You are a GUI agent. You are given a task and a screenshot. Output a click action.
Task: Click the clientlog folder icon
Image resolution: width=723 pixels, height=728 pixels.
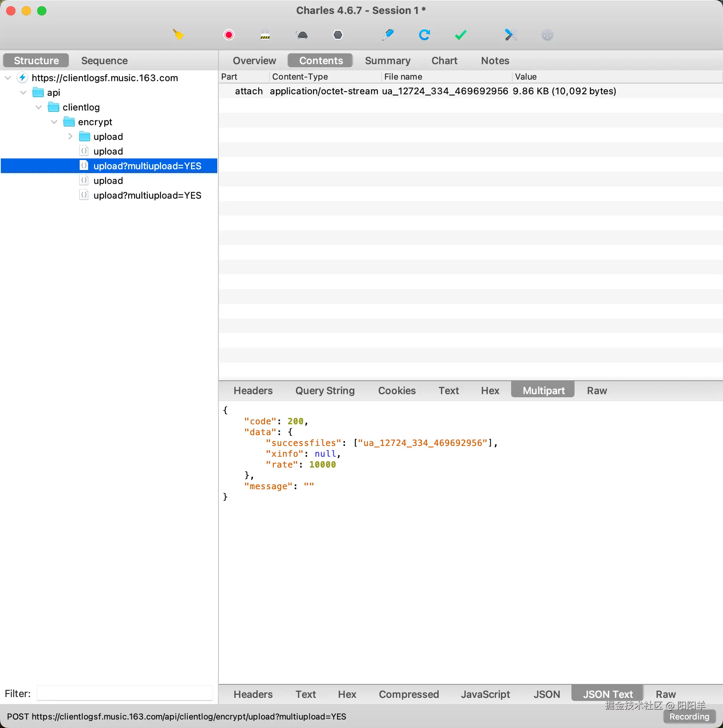pos(53,107)
